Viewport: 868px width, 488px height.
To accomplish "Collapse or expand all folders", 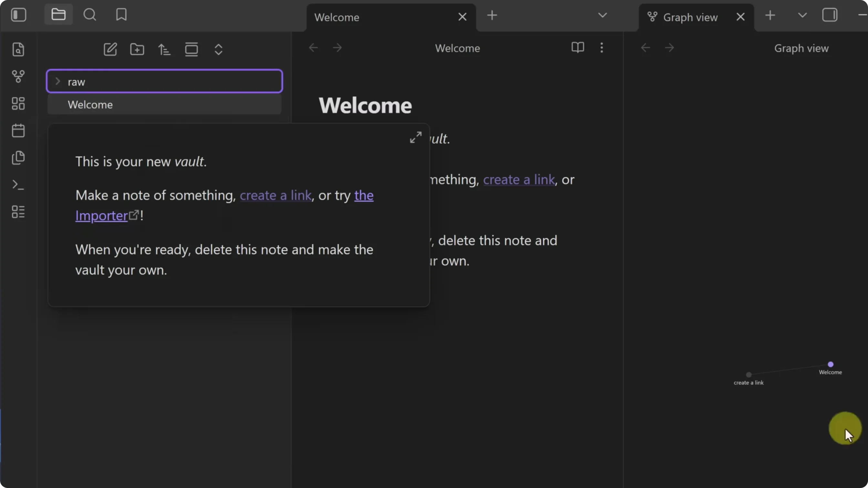I will pos(219,49).
